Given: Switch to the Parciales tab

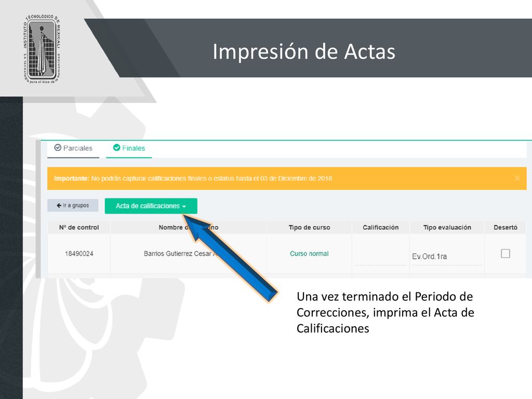Looking at the screenshot, I should [73, 148].
